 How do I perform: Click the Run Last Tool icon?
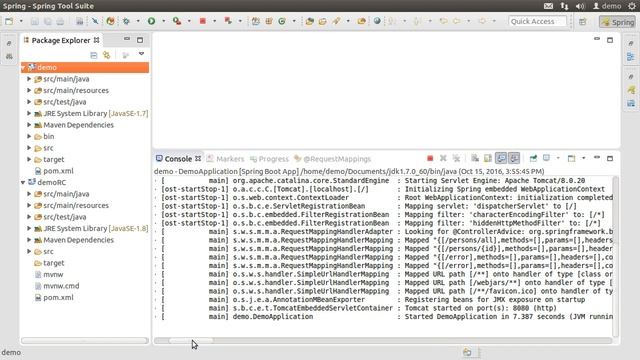pos(177,21)
